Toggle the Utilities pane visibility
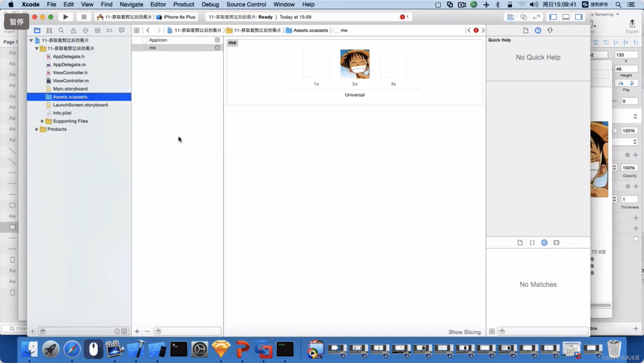The image size is (644, 363). (x=579, y=17)
